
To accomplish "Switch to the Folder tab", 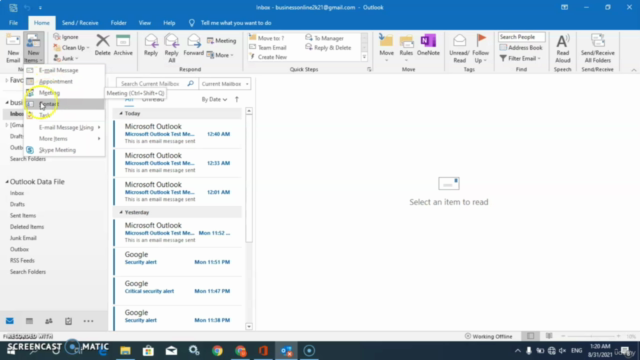I will click(118, 23).
